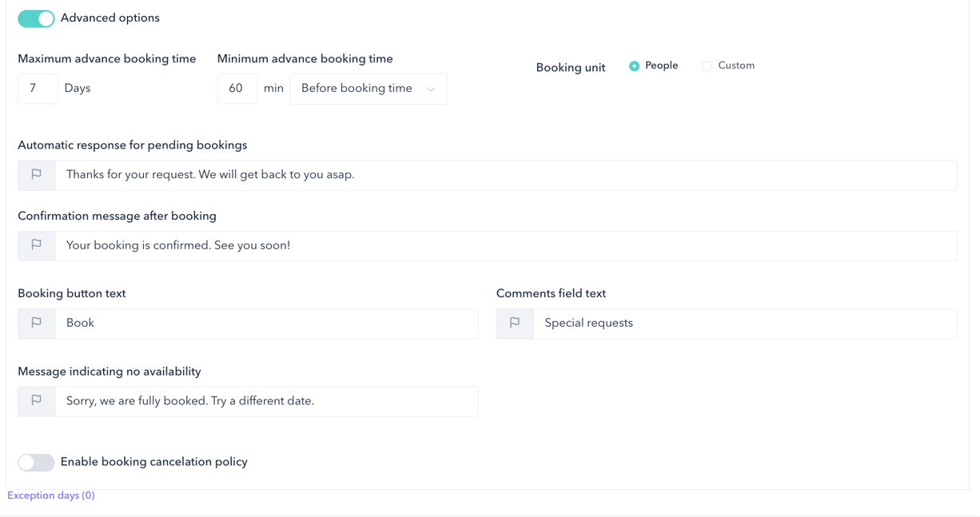Click the flag icon on the no availability message
Image resolution: width=980 pixels, height=517 pixels.
pos(36,400)
